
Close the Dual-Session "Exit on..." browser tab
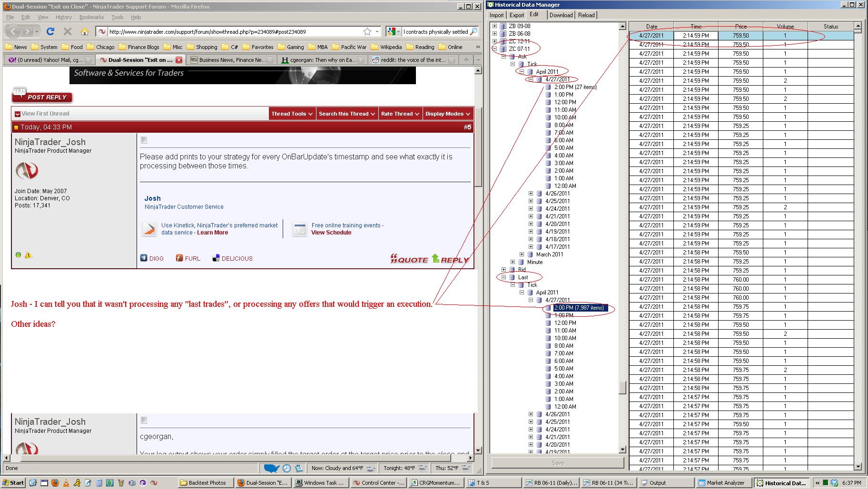(x=179, y=60)
